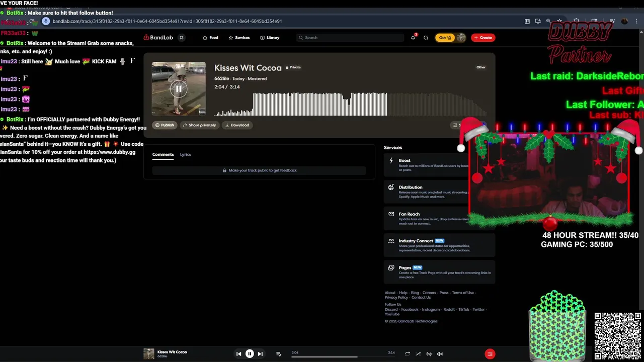This screenshot has height=362, width=644.
Task: Open Privacy Policy link
Action: [396, 298]
